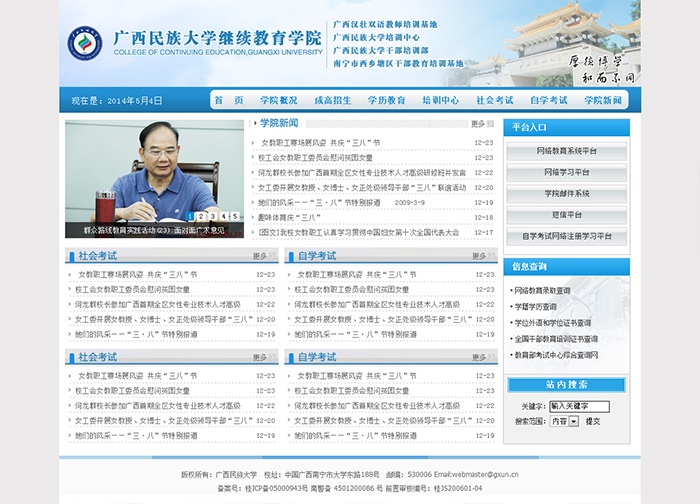Viewport: 700px width, 504px height.
Task: Click the Guangxi university round logo
Action: point(85,43)
